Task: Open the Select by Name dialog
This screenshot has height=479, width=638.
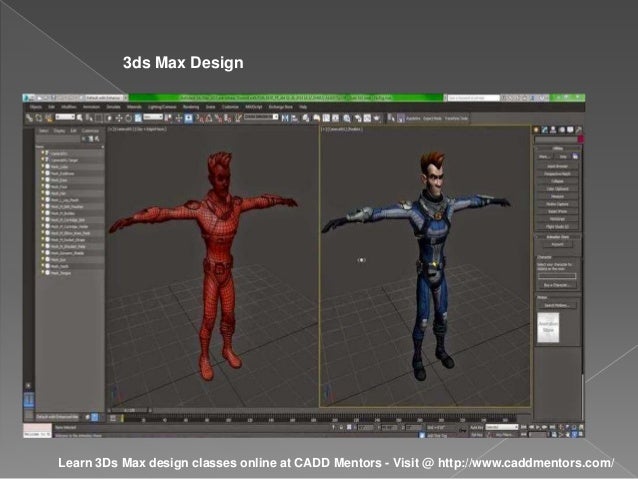Action: [x=89, y=118]
